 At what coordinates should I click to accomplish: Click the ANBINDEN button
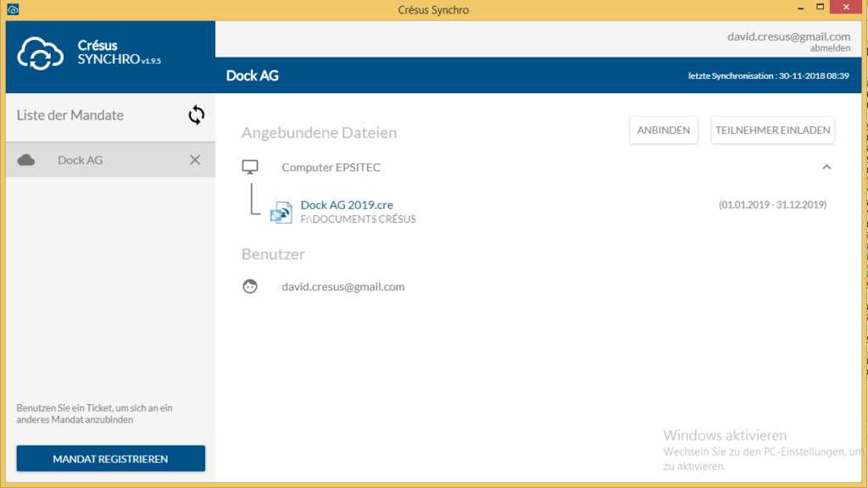[663, 130]
